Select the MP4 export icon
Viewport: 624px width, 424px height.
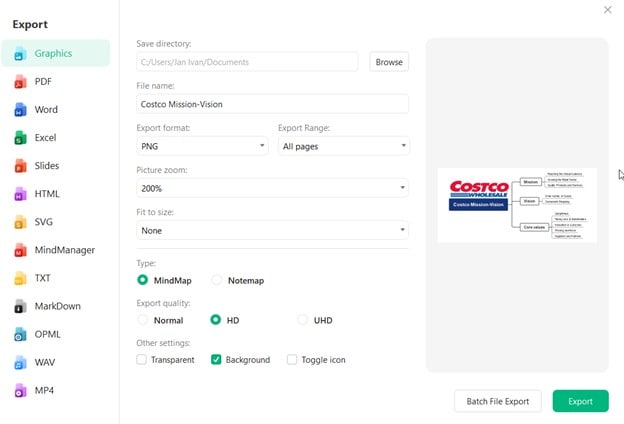[21, 390]
